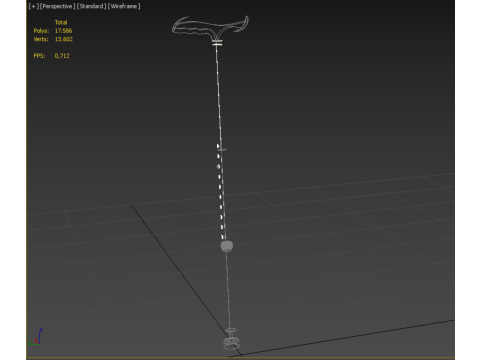Select the grey sphere on the lamp pole

(x=227, y=246)
